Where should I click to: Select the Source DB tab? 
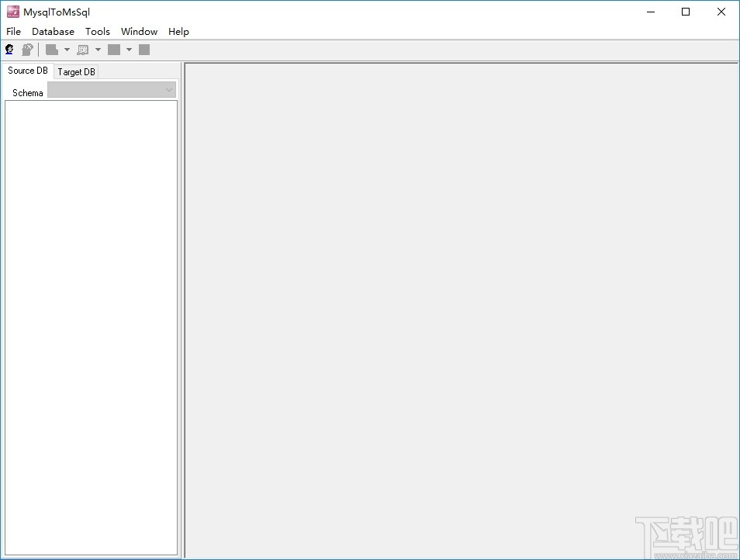coord(27,70)
